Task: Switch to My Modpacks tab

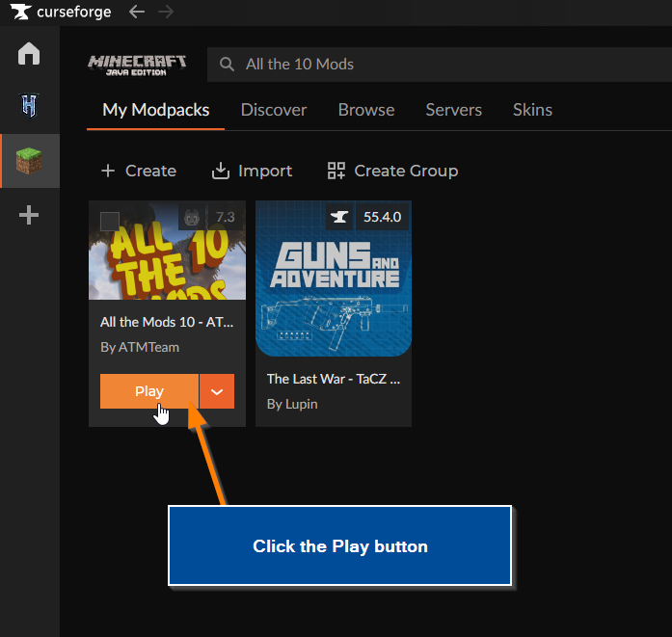Action: (x=155, y=110)
